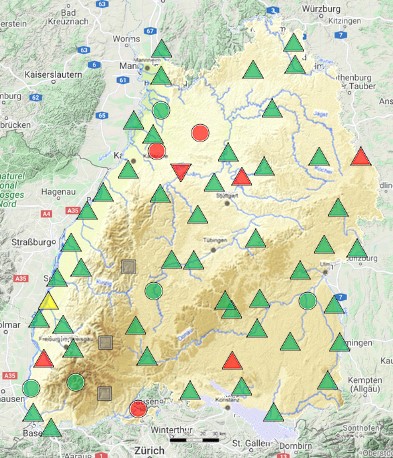Click the Zürich city label
This screenshot has height=458, width=393.
tap(149, 451)
